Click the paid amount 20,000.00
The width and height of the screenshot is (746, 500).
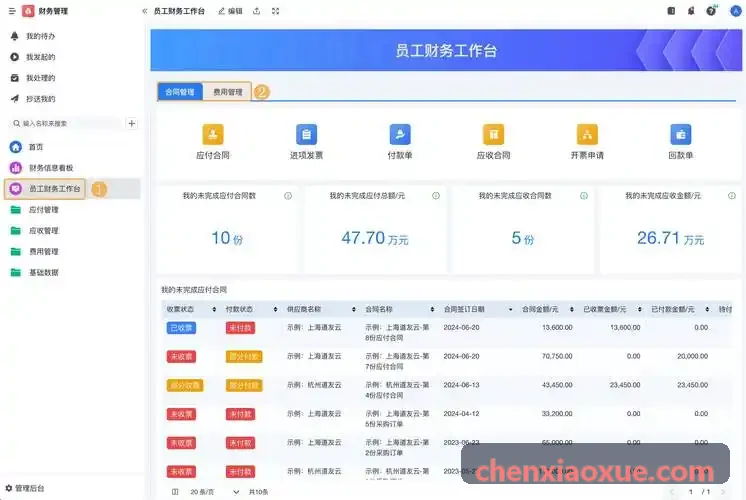[x=692, y=356]
